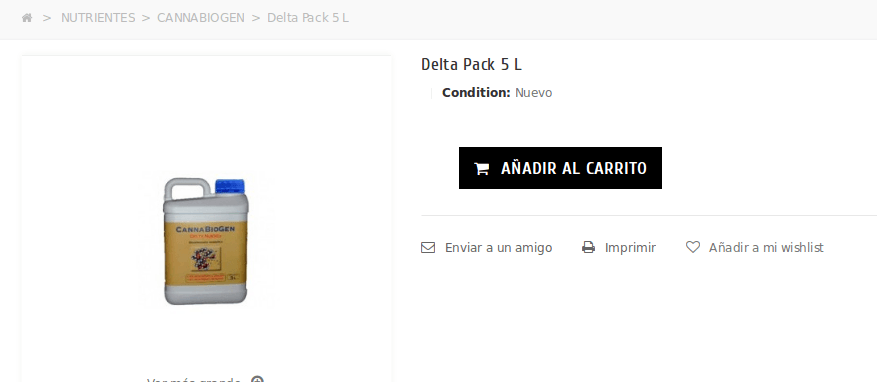
Task: Open the CannaBioGen bottle product image
Action: coord(205,242)
